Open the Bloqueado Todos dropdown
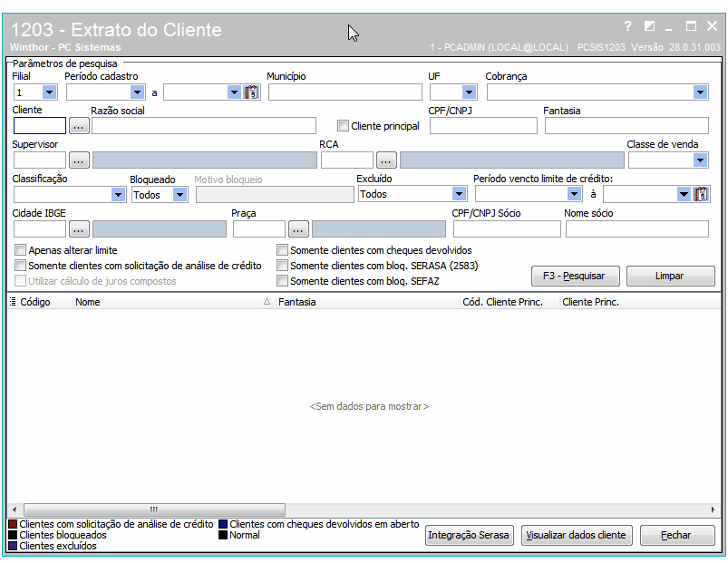Screen dimensions: 728x563 [180, 195]
